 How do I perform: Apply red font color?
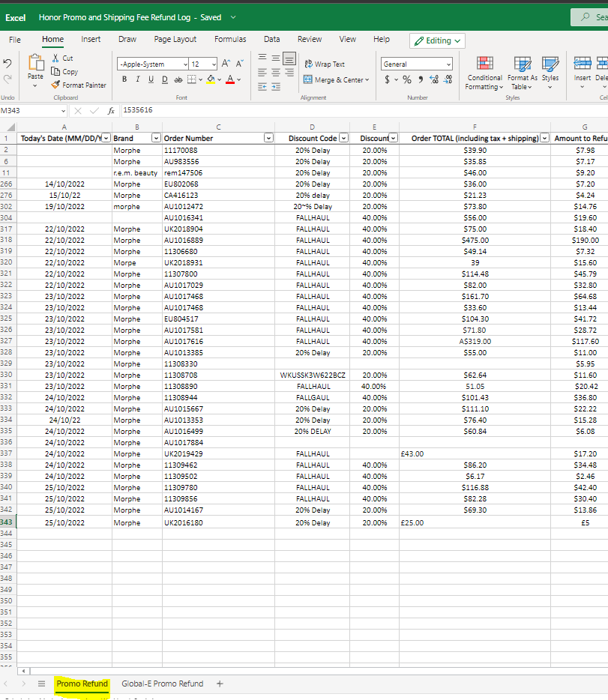(230, 79)
